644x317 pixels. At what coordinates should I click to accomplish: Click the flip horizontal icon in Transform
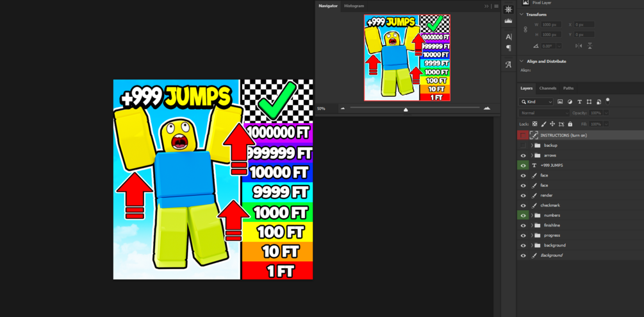pos(579,46)
